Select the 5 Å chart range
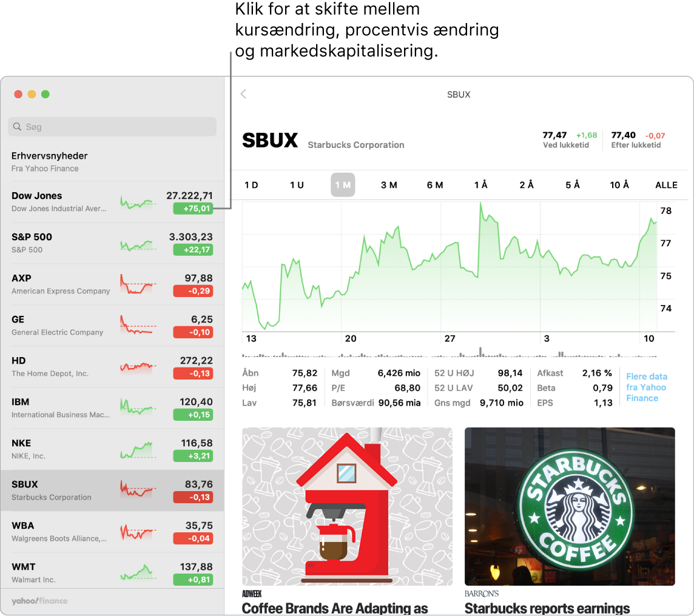 click(x=573, y=185)
